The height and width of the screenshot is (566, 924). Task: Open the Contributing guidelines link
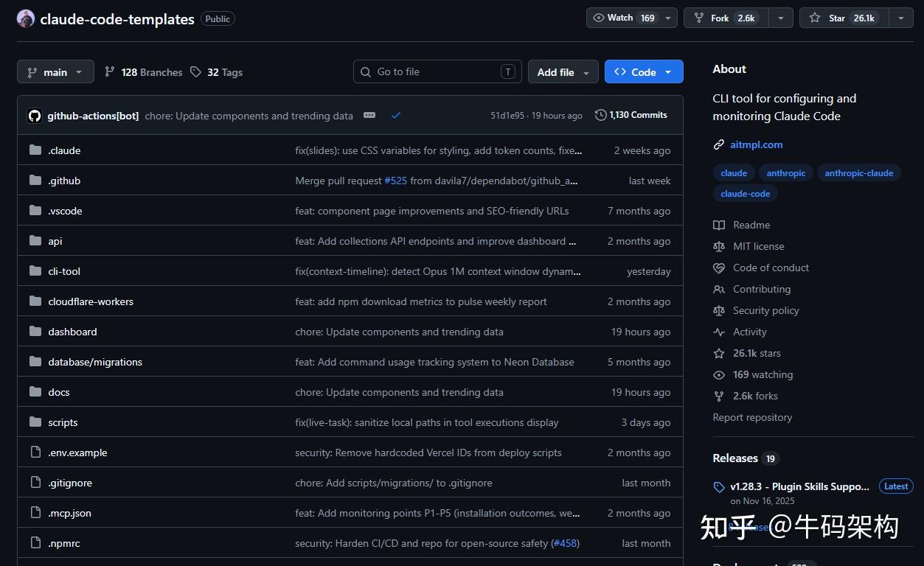[762, 290]
